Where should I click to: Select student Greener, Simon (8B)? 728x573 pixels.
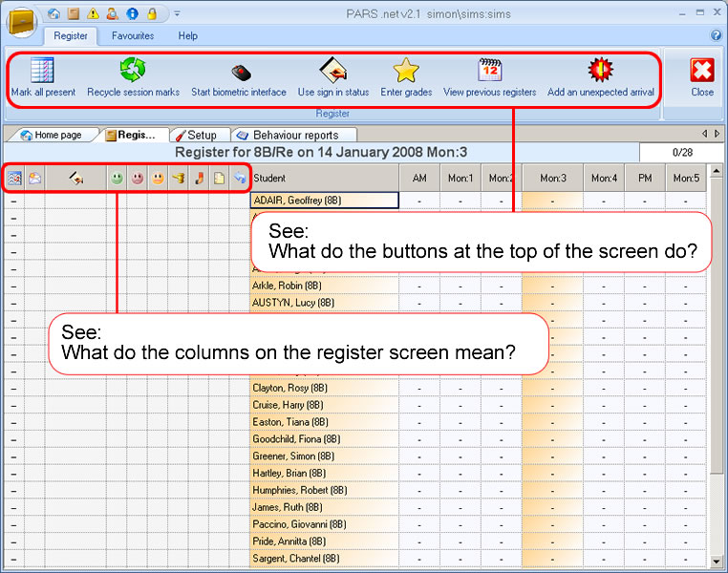(x=325, y=456)
